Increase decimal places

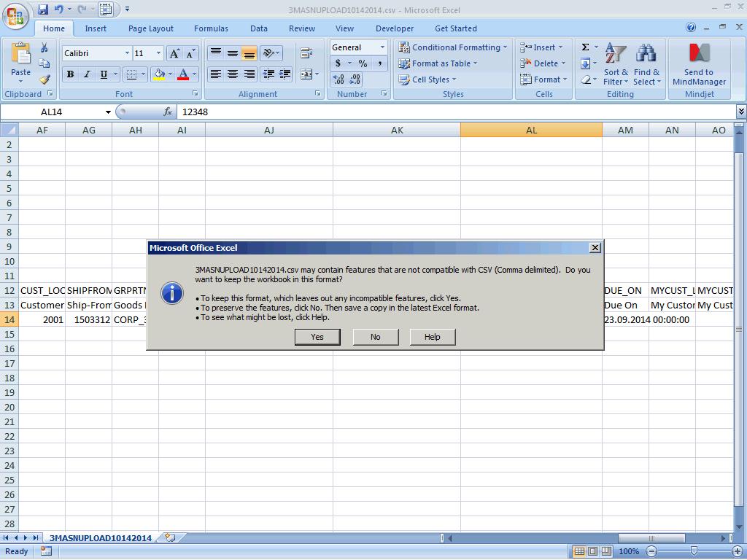(338, 79)
